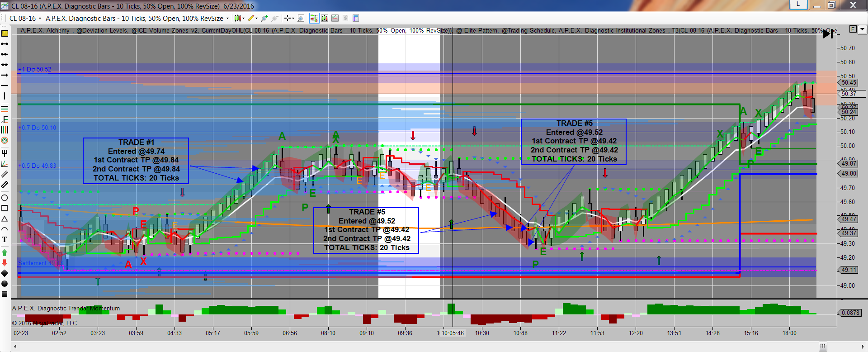Open the drawing tools pencil dropdown
868x352 pixels.
(253, 19)
